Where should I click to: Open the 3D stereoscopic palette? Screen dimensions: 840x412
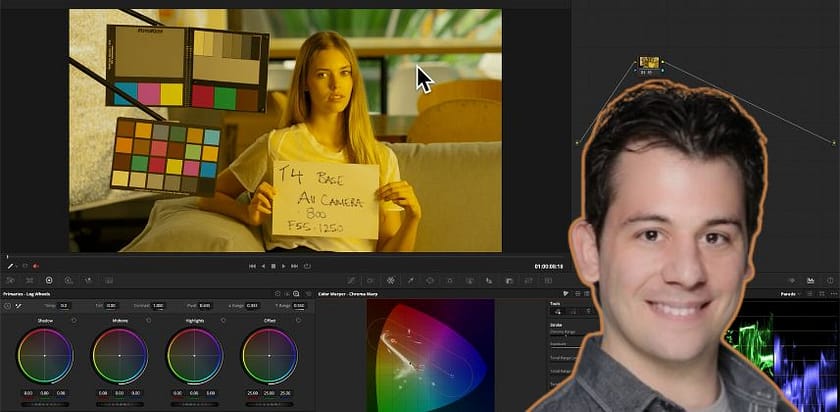click(548, 280)
